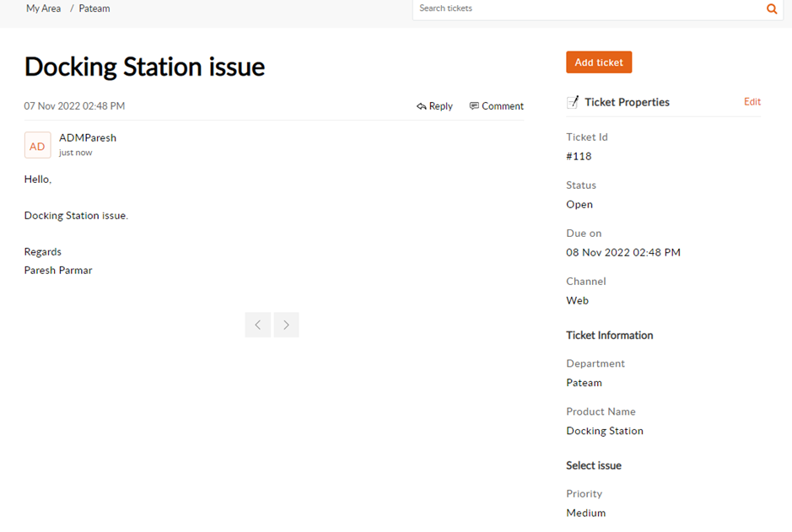Viewport: 792px width, 532px height.
Task: Go to previous ticket with left chevron
Action: [x=257, y=325]
